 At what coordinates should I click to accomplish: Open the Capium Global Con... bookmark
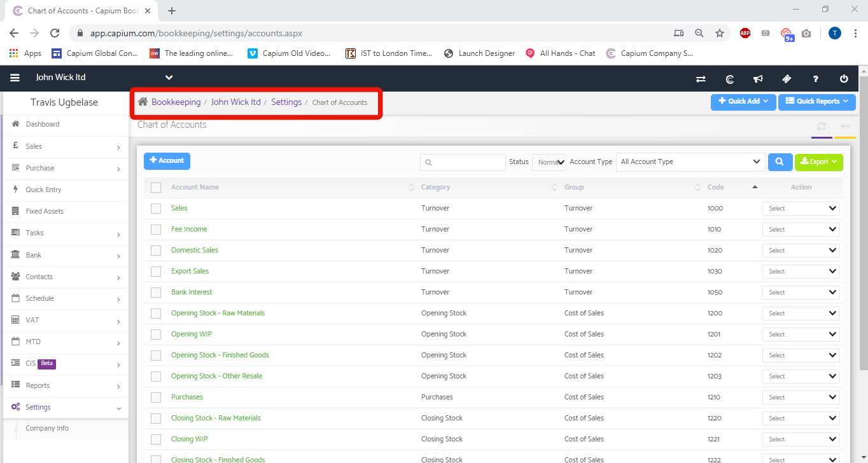click(x=95, y=53)
